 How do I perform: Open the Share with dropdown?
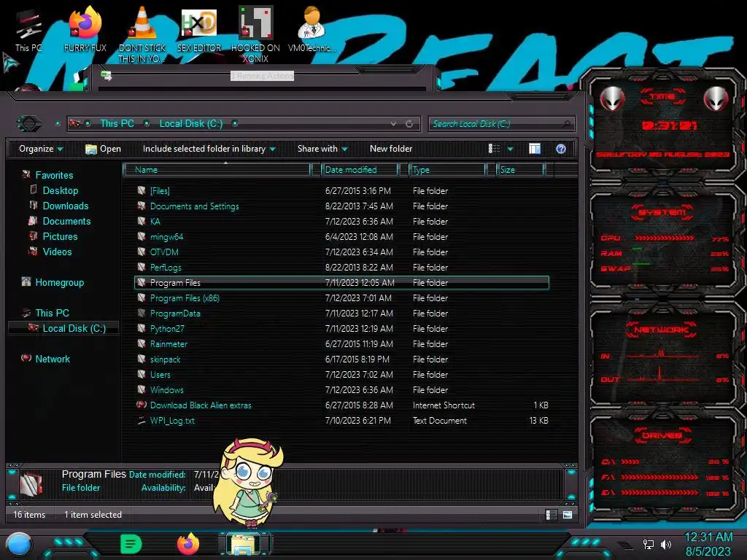(x=322, y=149)
